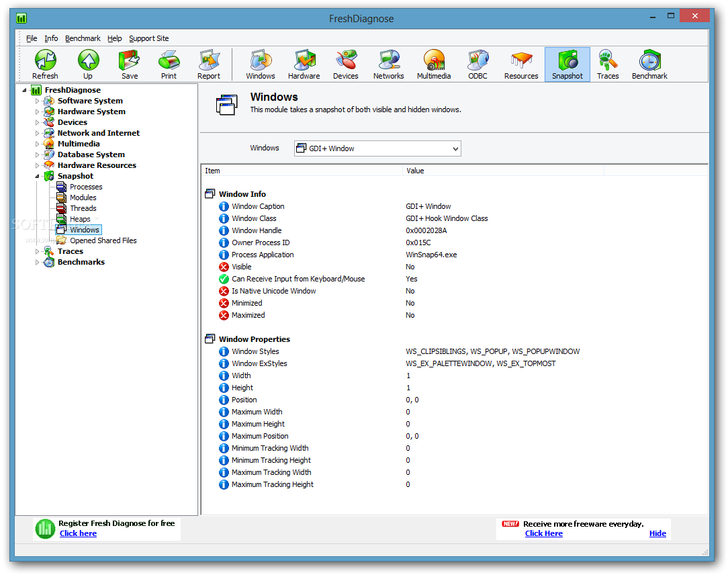Click the Window Properties group header
The width and height of the screenshot is (728, 575).
pyautogui.click(x=254, y=339)
